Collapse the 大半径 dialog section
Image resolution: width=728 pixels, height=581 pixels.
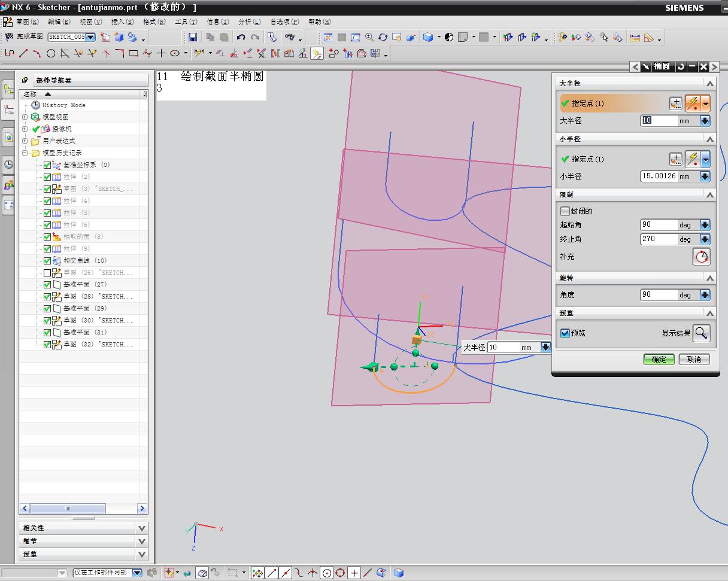709,83
